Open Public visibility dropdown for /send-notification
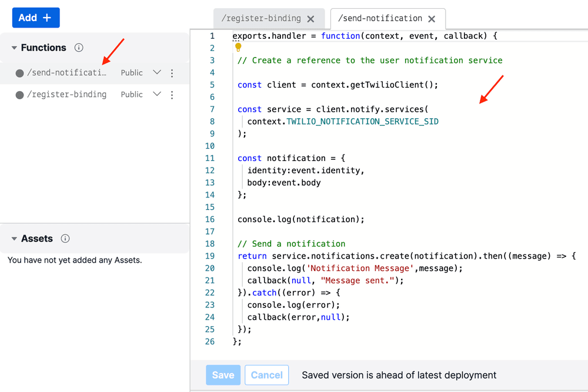Image resolution: width=588 pixels, height=392 pixels. tap(156, 72)
